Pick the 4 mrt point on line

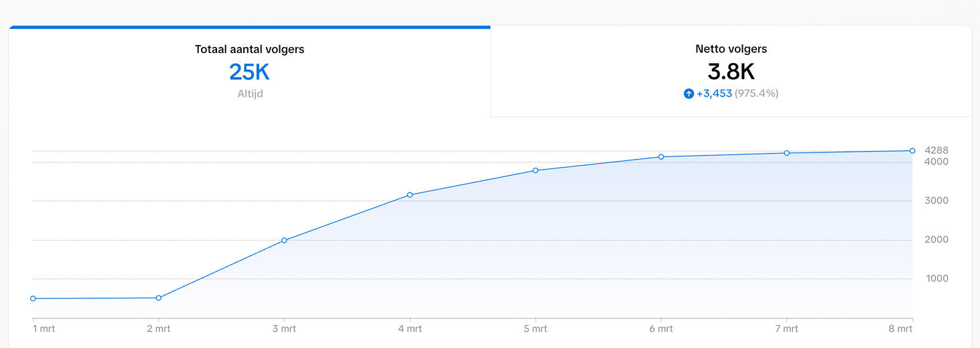pos(410,195)
